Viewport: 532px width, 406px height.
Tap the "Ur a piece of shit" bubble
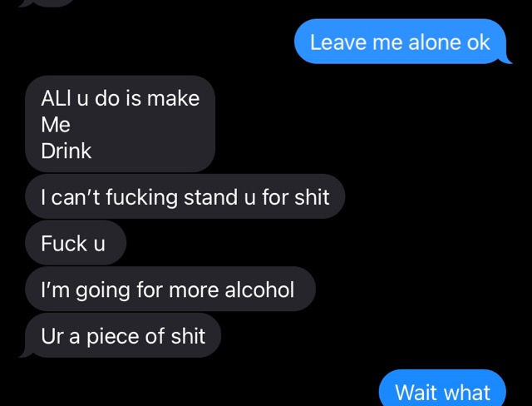pyautogui.click(x=123, y=335)
